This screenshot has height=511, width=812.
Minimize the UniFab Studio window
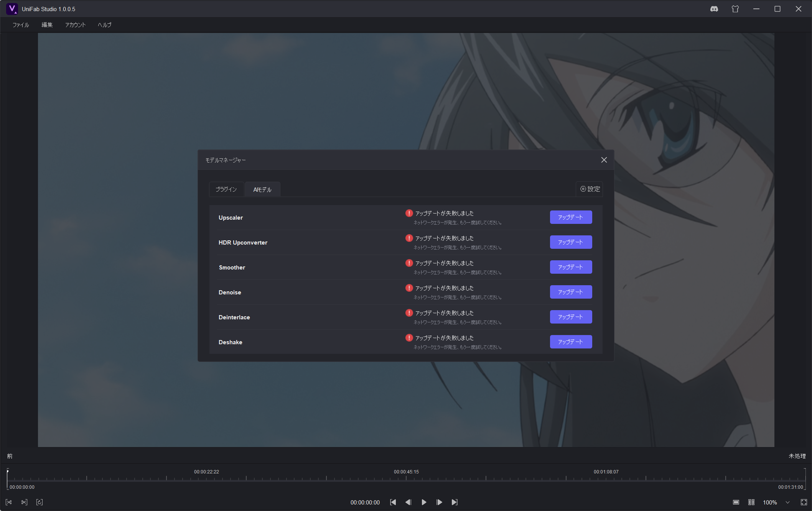tap(756, 9)
